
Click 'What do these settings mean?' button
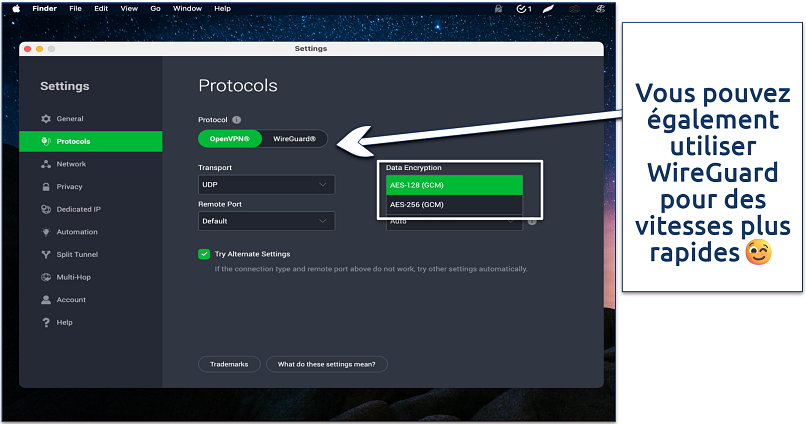point(326,364)
